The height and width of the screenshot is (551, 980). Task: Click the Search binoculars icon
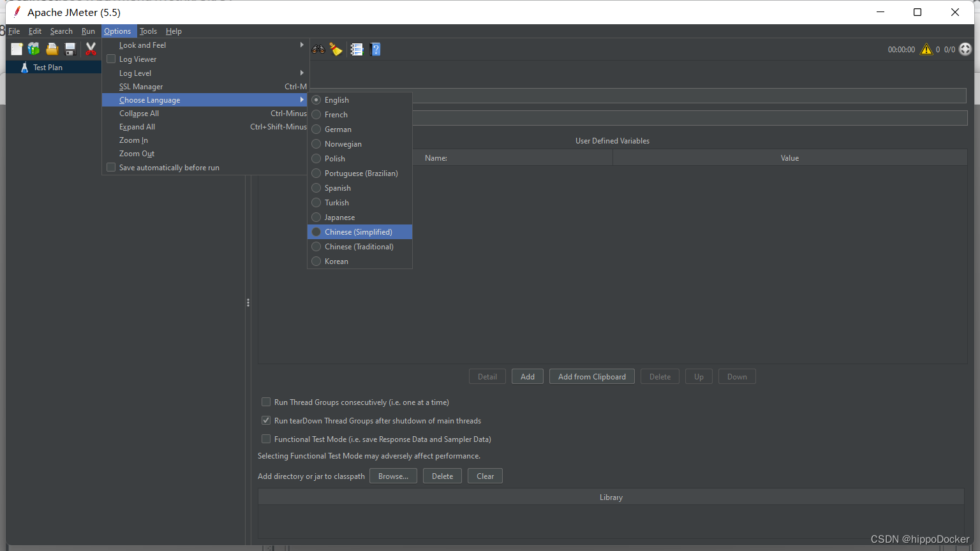point(318,49)
